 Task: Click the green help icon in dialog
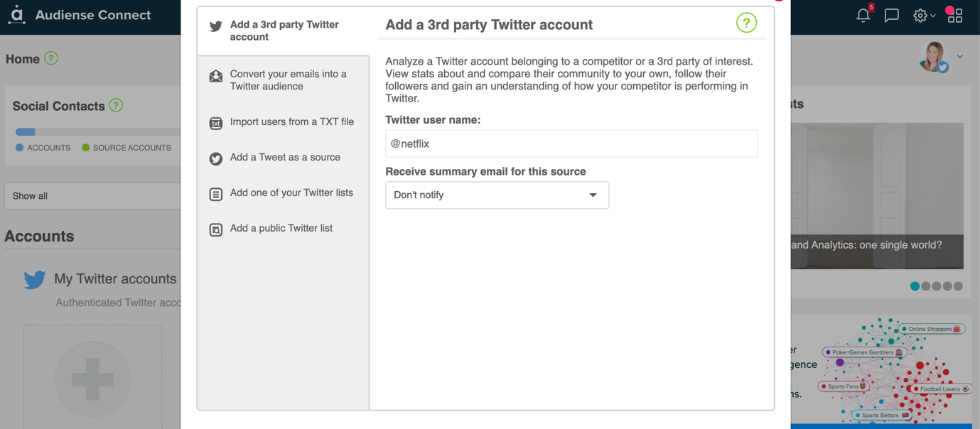click(746, 23)
